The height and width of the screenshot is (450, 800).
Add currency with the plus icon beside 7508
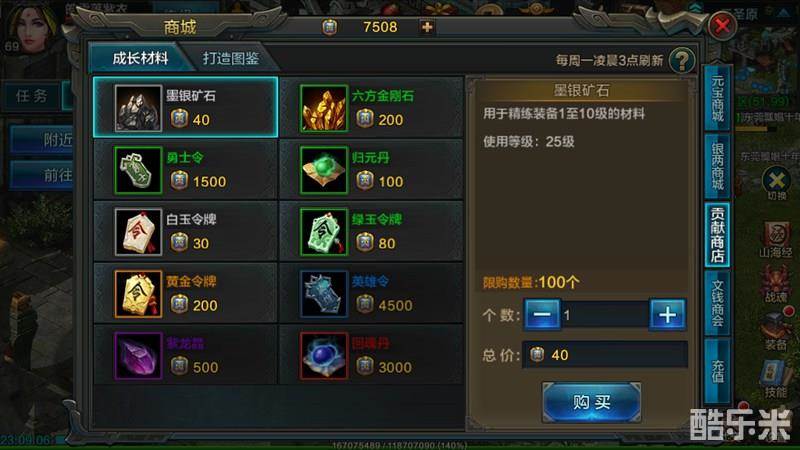tap(427, 27)
